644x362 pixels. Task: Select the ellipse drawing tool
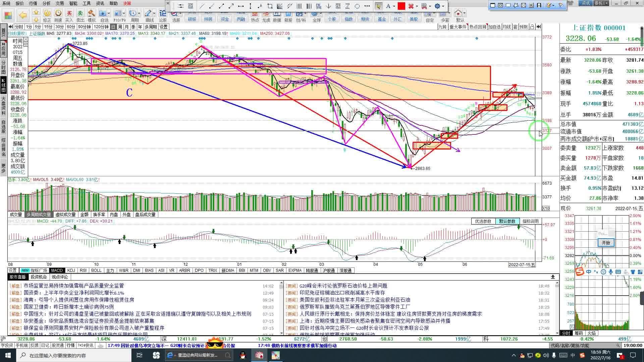pos(357,6)
